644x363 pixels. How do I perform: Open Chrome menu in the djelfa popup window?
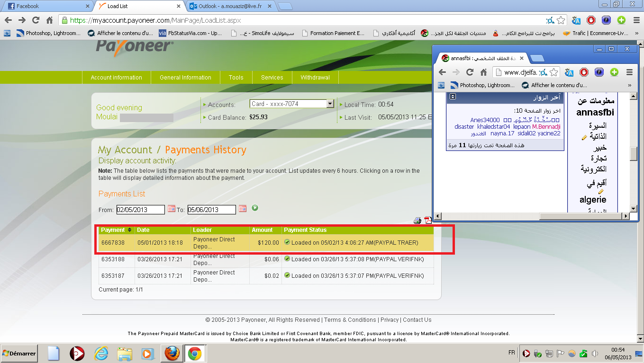tap(629, 72)
